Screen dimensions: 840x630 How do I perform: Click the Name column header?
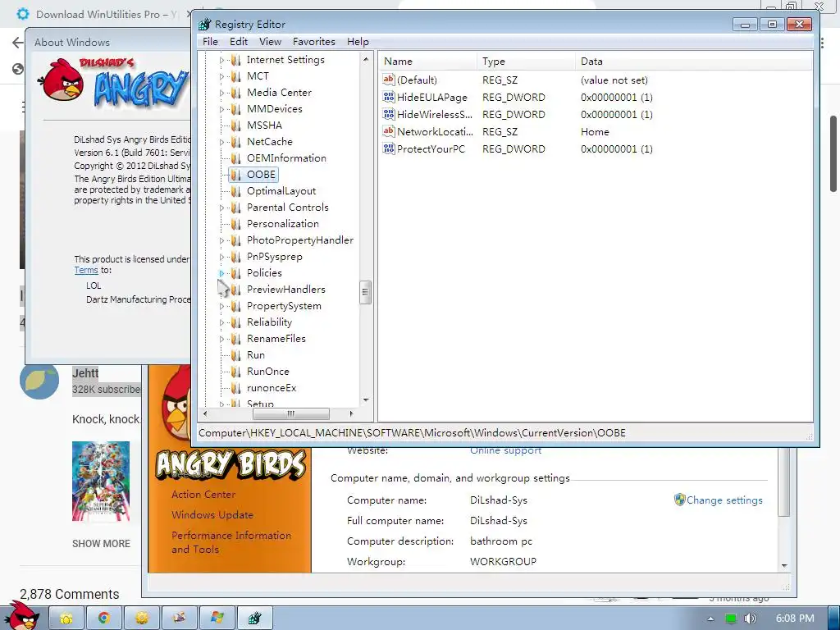[427, 61]
